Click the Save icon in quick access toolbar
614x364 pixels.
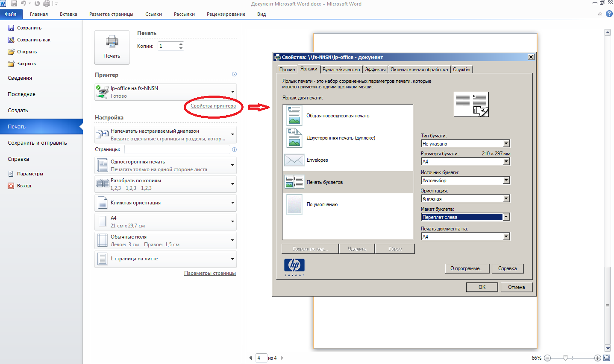click(x=14, y=3)
